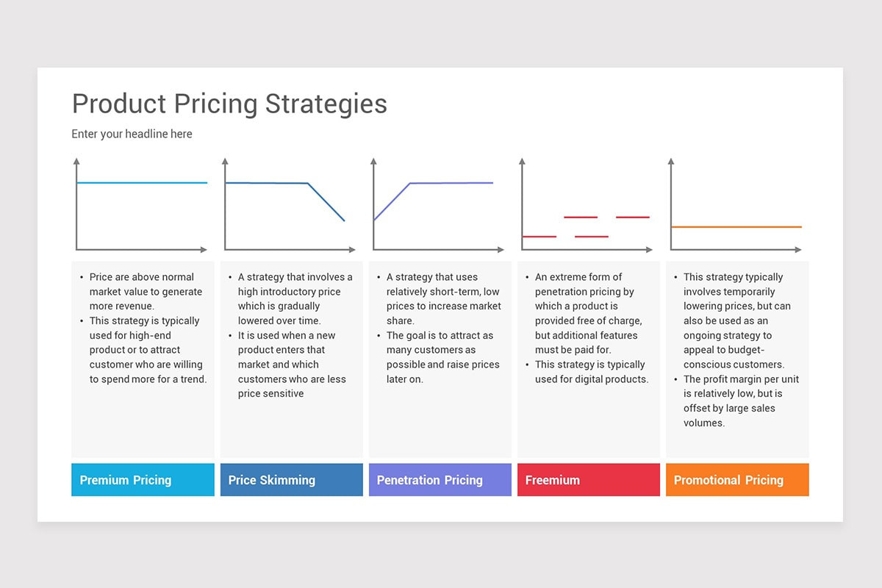The width and height of the screenshot is (882, 588).
Task: Select the Premium Pricing flat line chart
Action: click(x=140, y=205)
